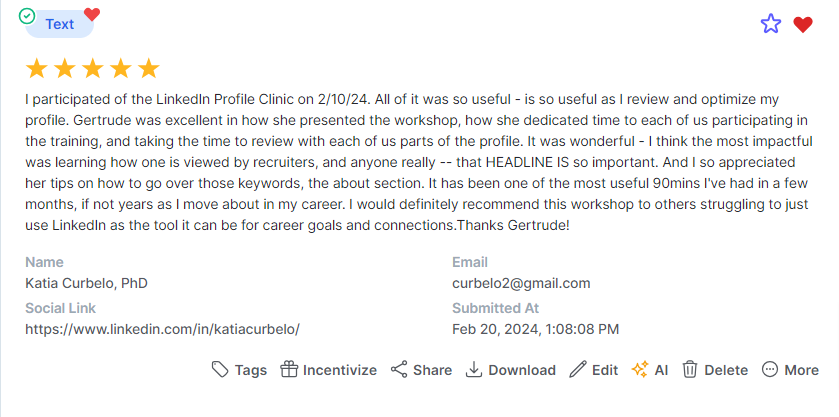Screen dimensions: 839x417
Task: Expand the More options menu
Action: [789, 370]
